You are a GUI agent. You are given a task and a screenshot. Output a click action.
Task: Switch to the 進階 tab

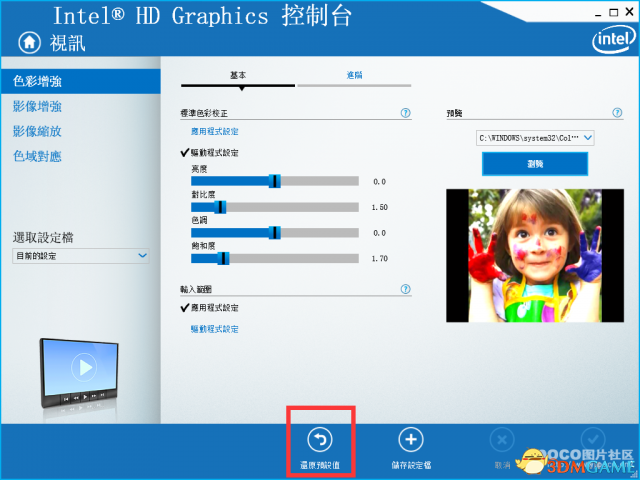click(354, 75)
